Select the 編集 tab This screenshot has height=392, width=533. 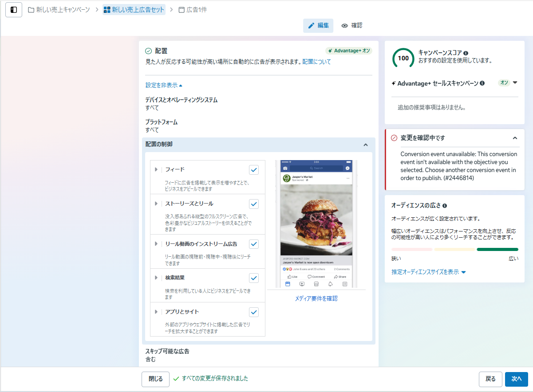[318, 26]
